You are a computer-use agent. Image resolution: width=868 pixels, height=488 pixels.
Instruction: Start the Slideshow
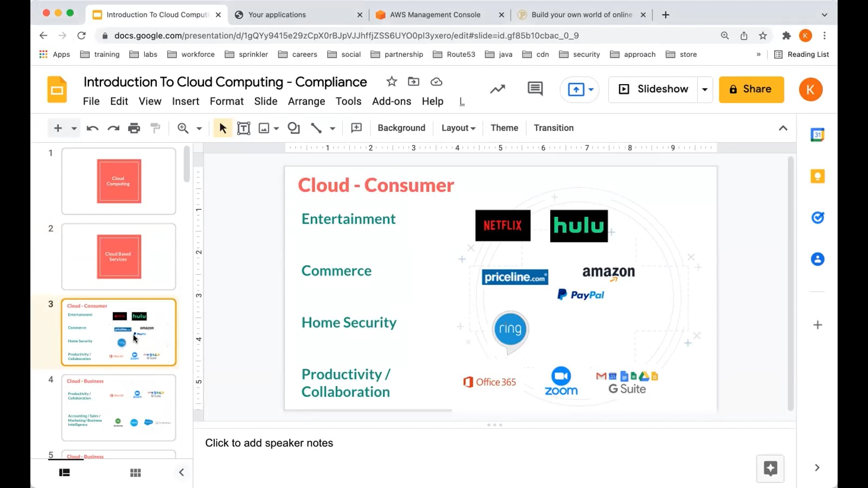click(x=654, y=89)
